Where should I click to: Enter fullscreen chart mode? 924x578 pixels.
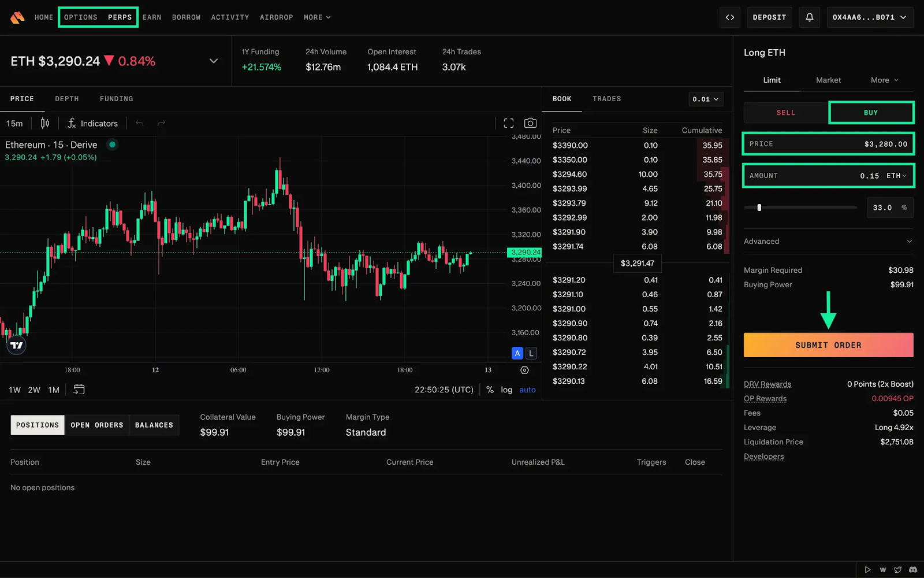coord(509,123)
